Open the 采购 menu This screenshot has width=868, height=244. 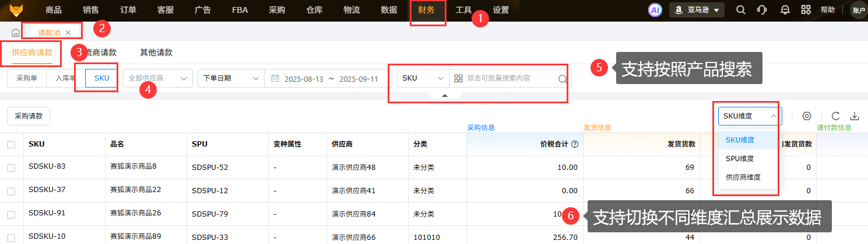point(277,10)
